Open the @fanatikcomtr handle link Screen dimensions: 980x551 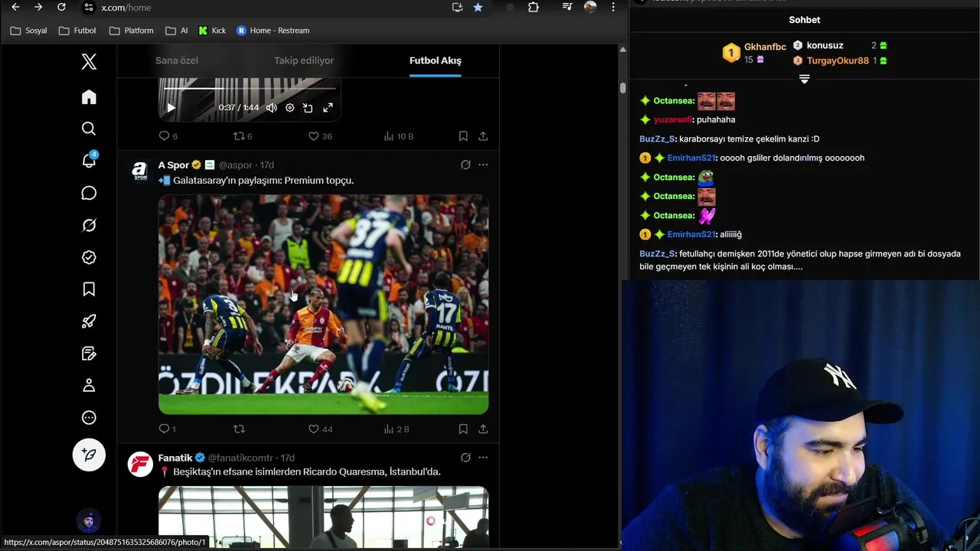(x=240, y=458)
